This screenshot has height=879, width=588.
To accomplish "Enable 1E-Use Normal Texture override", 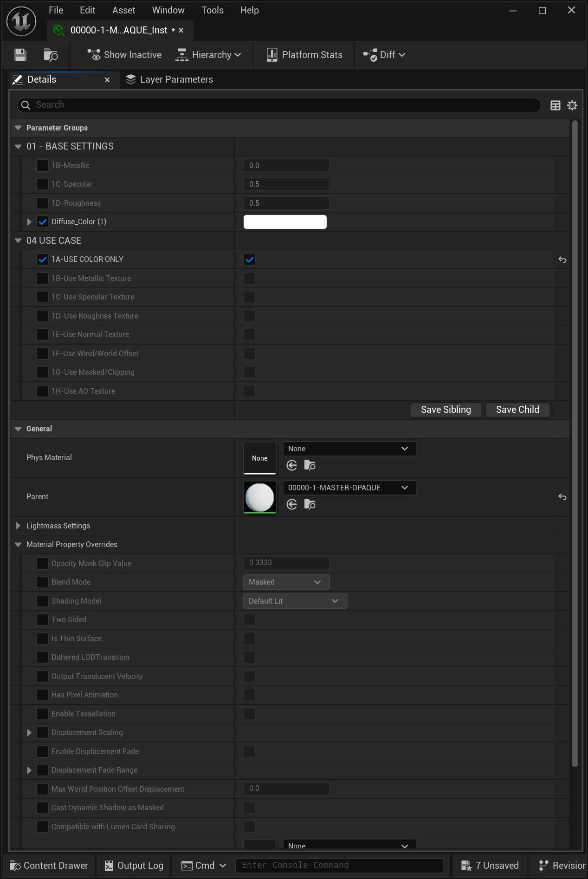I will coord(42,334).
